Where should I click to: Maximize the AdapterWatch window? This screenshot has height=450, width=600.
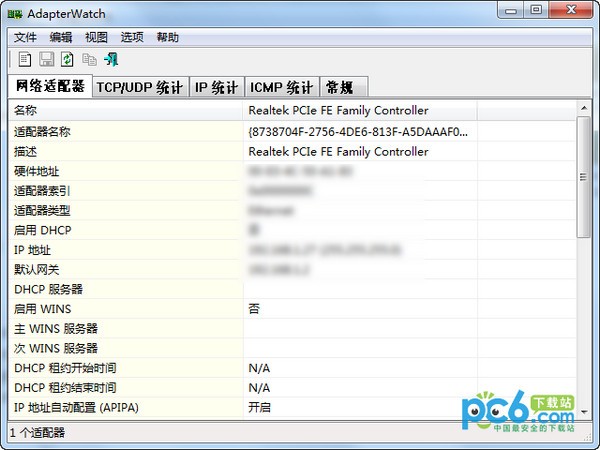click(x=536, y=10)
